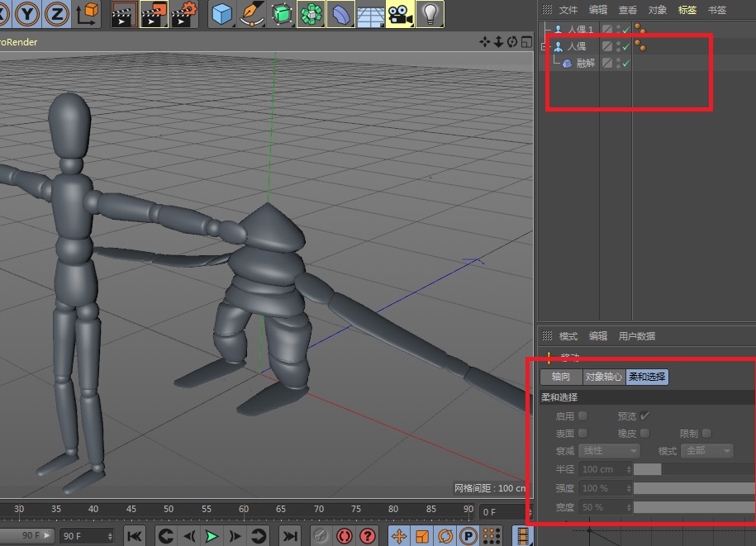
Task: Open the Bookmarks menu 书签
Action: coord(717,10)
